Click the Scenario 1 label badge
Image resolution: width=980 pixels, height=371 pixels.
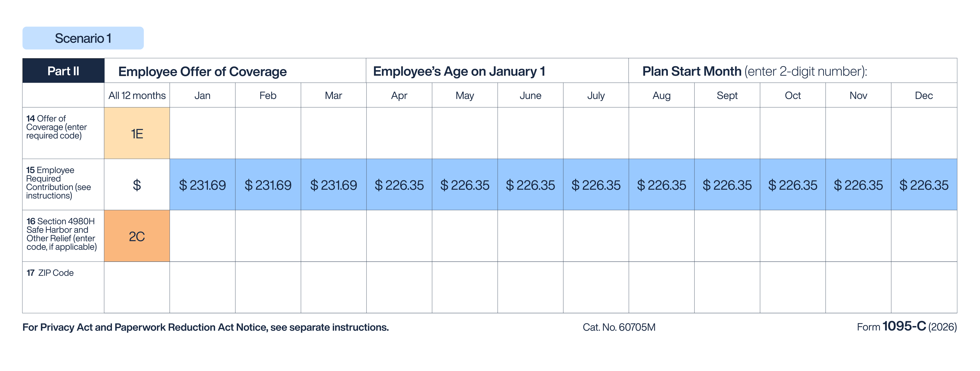pyautogui.click(x=83, y=38)
